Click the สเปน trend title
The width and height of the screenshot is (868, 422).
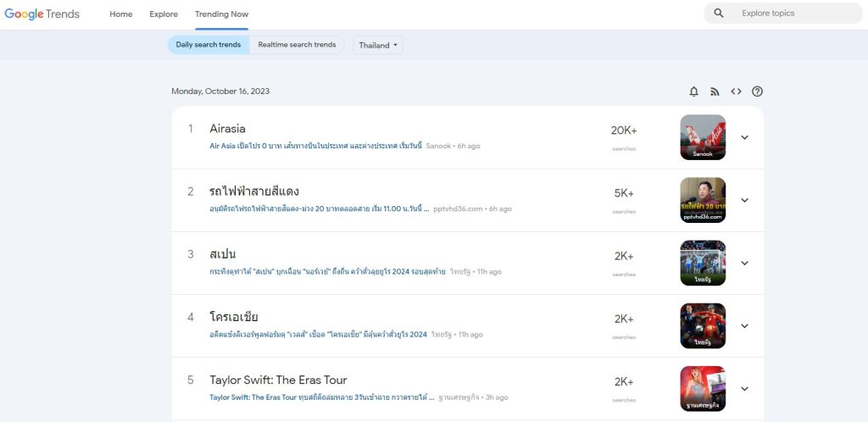point(223,254)
